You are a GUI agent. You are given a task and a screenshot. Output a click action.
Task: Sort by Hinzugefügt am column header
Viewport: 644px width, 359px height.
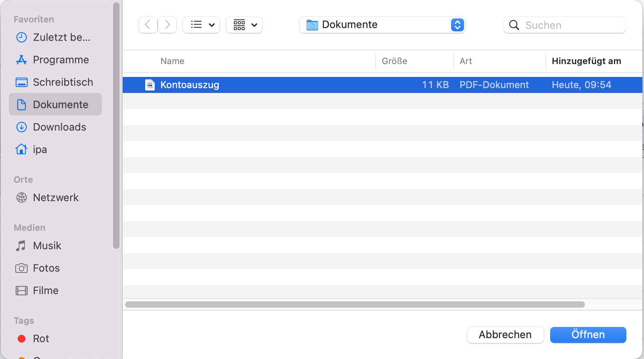pyautogui.click(x=586, y=61)
